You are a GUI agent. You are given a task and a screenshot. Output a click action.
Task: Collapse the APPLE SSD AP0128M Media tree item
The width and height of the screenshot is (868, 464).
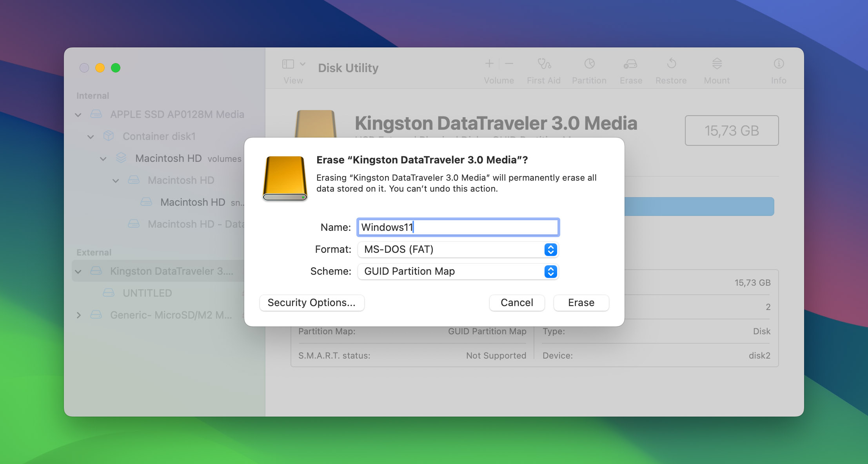click(x=78, y=114)
